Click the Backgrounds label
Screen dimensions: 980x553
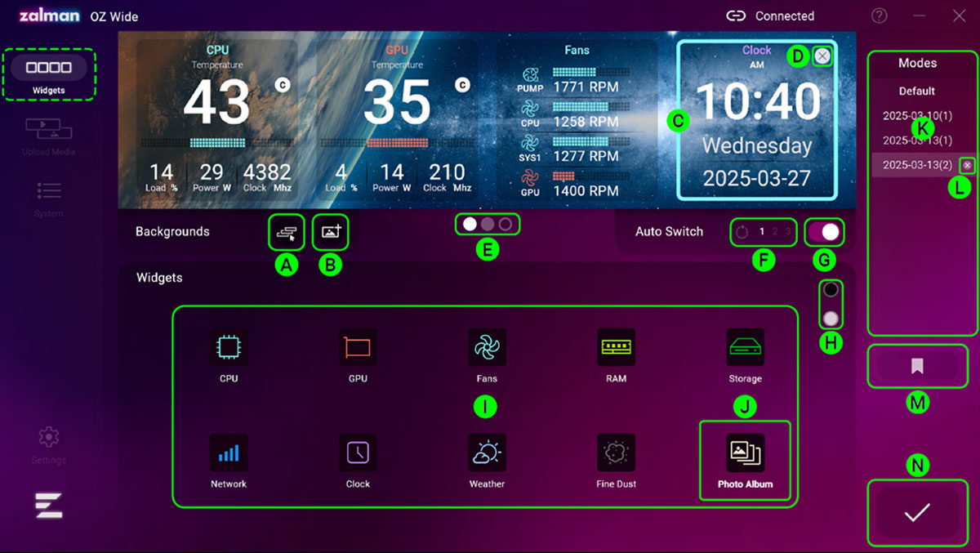tap(172, 232)
